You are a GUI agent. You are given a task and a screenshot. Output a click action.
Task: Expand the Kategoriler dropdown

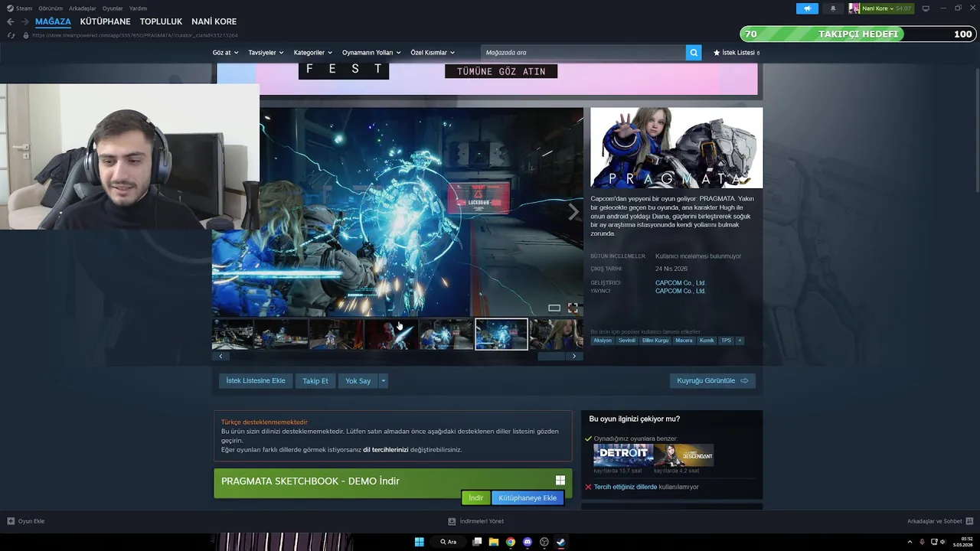(312, 53)
